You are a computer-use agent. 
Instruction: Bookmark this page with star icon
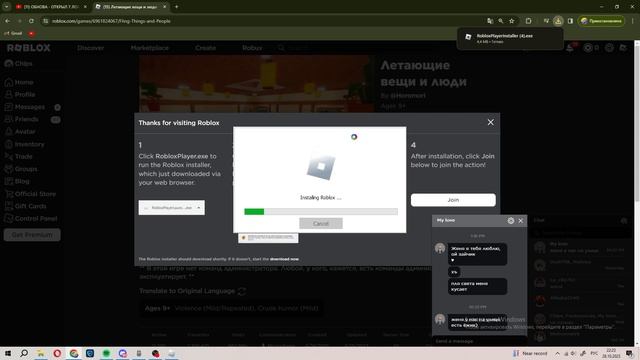[511, 21]
